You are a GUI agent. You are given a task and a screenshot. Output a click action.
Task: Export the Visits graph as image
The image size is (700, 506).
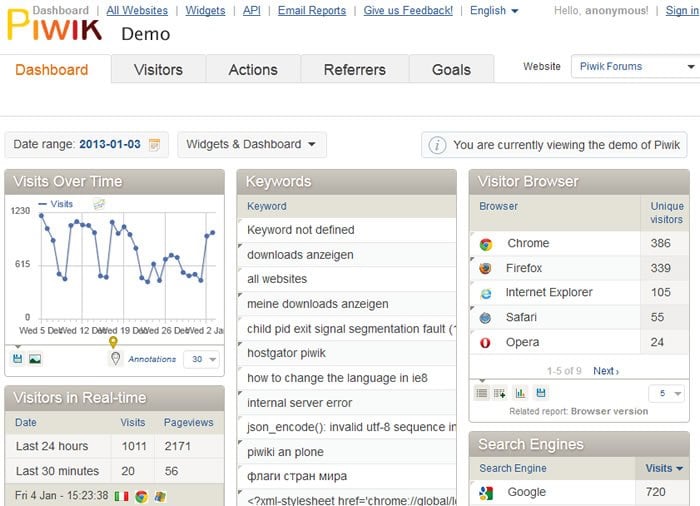(x=35, y=359)
